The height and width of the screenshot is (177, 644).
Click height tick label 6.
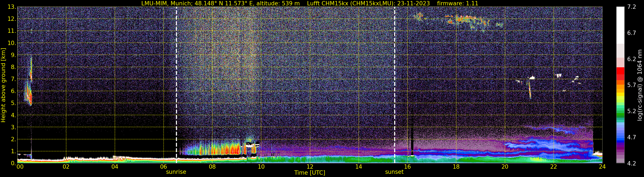[13, 91]
